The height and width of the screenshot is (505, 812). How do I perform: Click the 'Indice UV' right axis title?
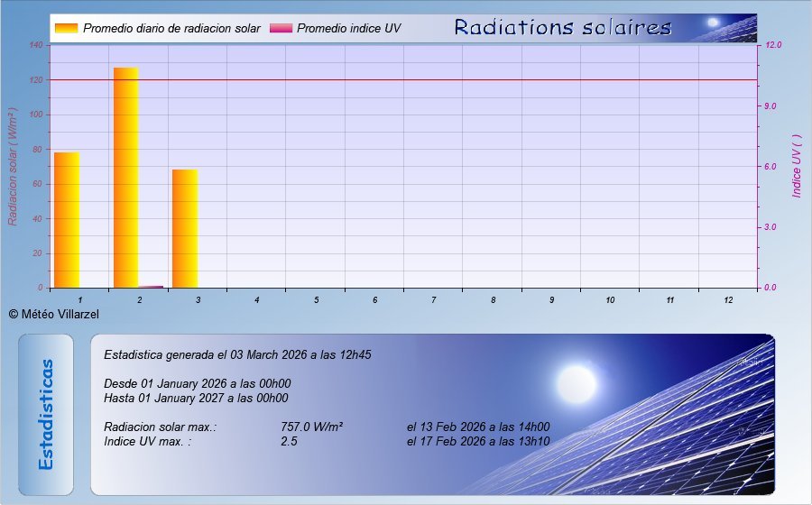(x=797, y=168)
